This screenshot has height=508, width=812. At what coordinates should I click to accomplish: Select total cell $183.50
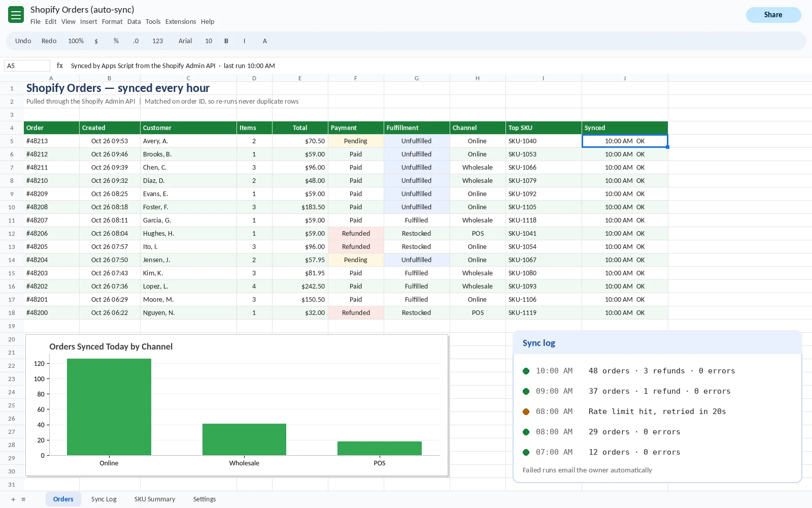tap(300, 207)
